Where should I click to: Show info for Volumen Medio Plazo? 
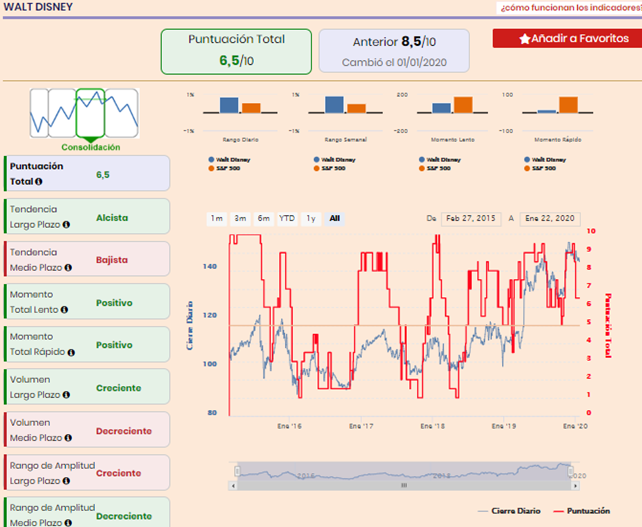pos(68,438)
